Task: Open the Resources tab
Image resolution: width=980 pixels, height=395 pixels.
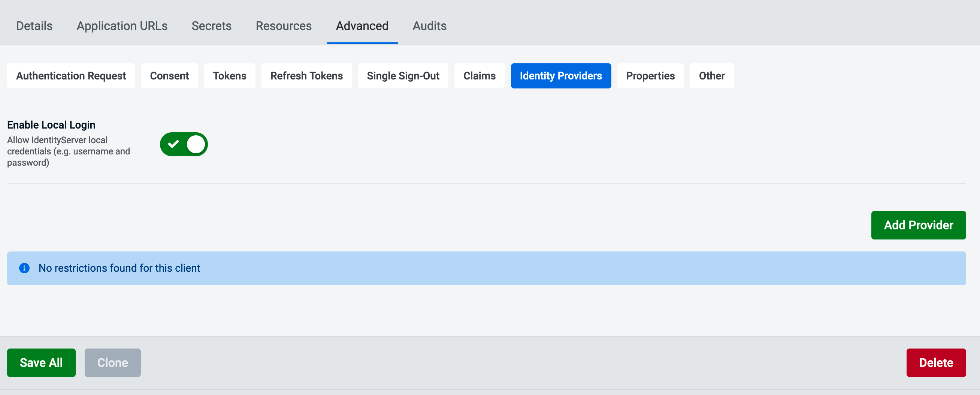Action: tap(284, 25)
